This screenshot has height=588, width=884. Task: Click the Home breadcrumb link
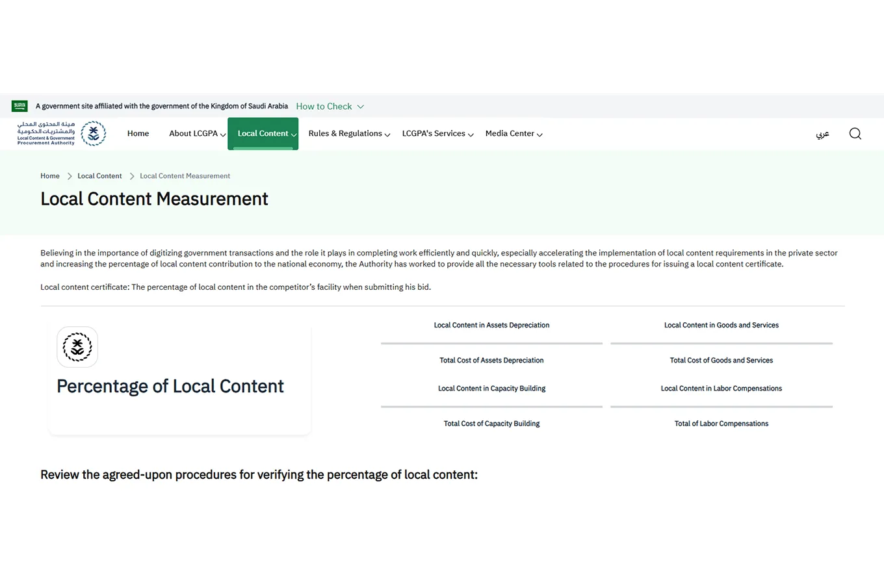tap(50, 176)
